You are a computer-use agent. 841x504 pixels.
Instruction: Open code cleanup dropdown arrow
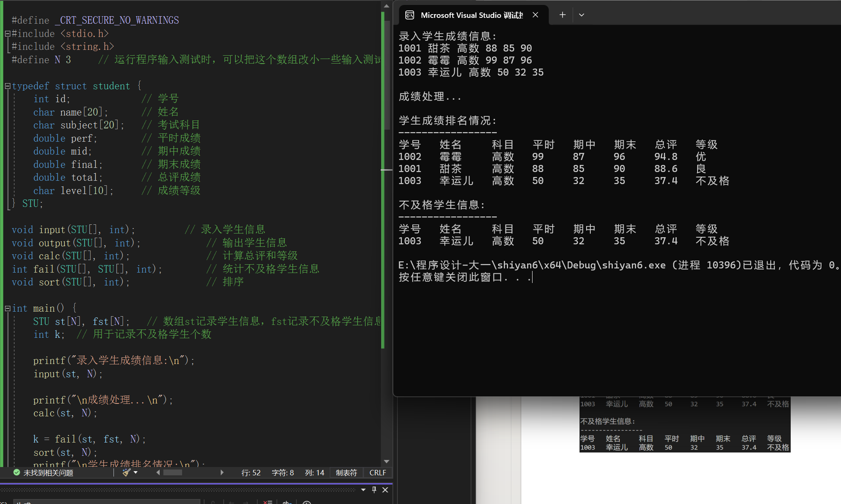(x=136, y=472)
